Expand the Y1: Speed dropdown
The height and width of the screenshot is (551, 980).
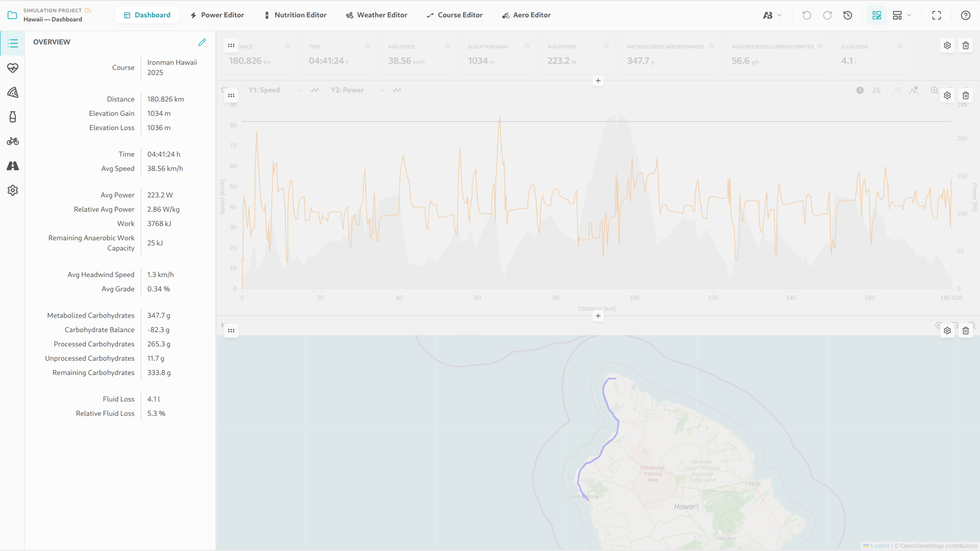click(275, 90)
